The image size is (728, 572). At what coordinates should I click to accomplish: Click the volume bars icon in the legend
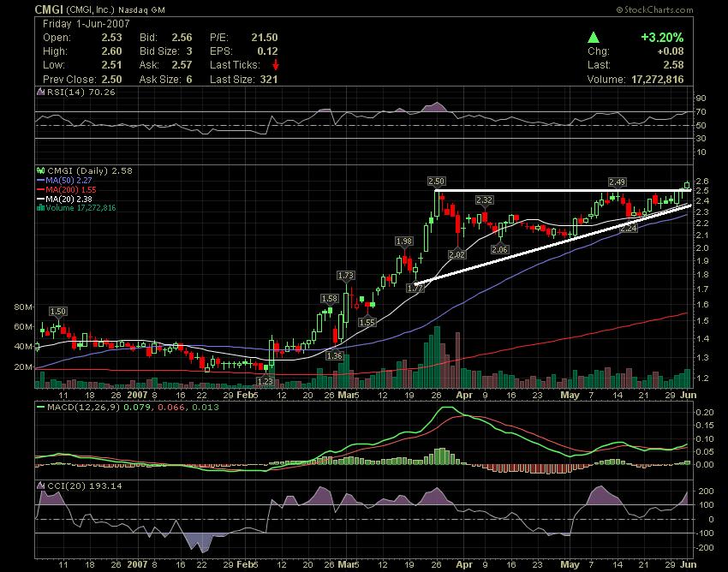point(41,208)
